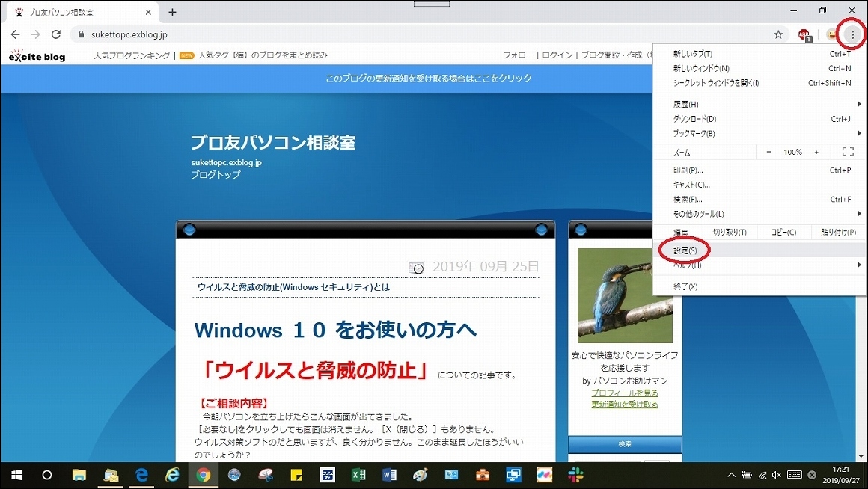
Task: Click the red ABP extension icon
Action: tap(804, 35)
